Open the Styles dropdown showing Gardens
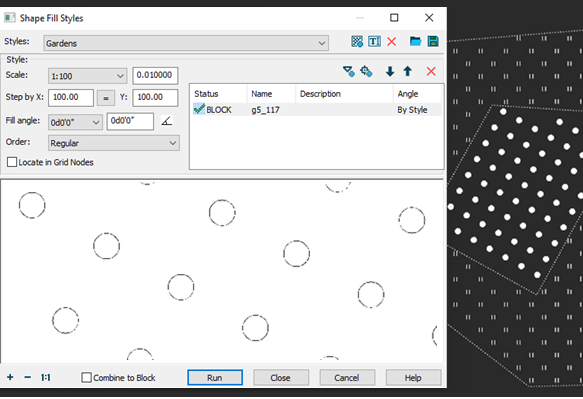The width and height of the screenshot is (583, 399). pyautogui.click(x=186, y=43)
